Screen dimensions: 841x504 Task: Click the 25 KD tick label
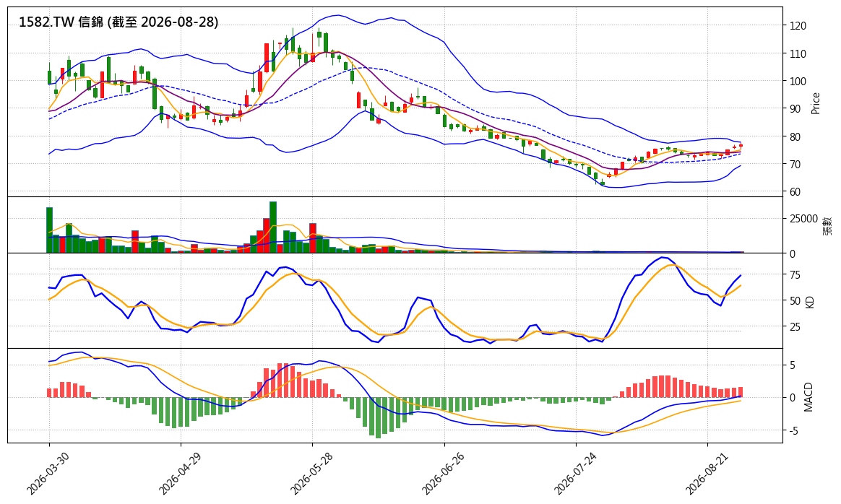point(795,326)
